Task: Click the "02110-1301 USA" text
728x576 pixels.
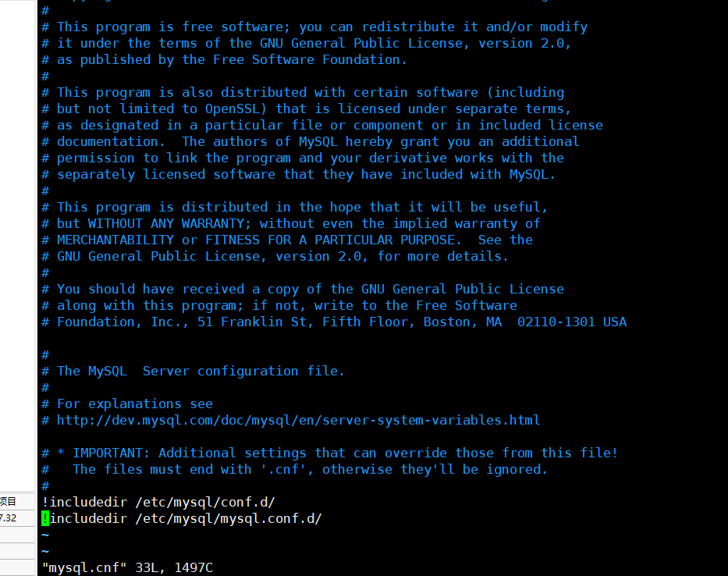Action: point(571,322)
